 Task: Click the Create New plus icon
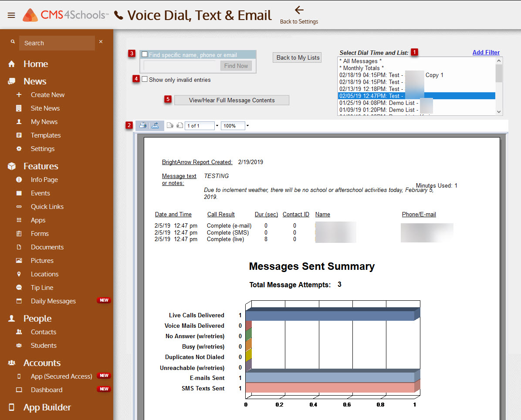19,94
